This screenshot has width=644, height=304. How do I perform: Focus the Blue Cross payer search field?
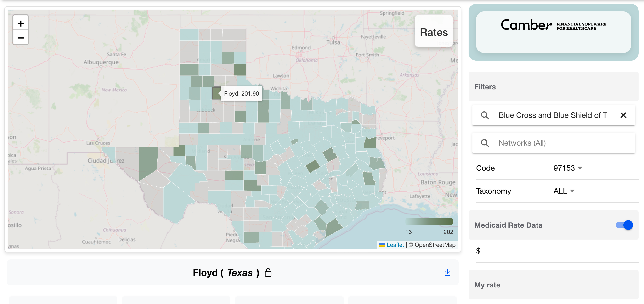(x=553, y=115)
